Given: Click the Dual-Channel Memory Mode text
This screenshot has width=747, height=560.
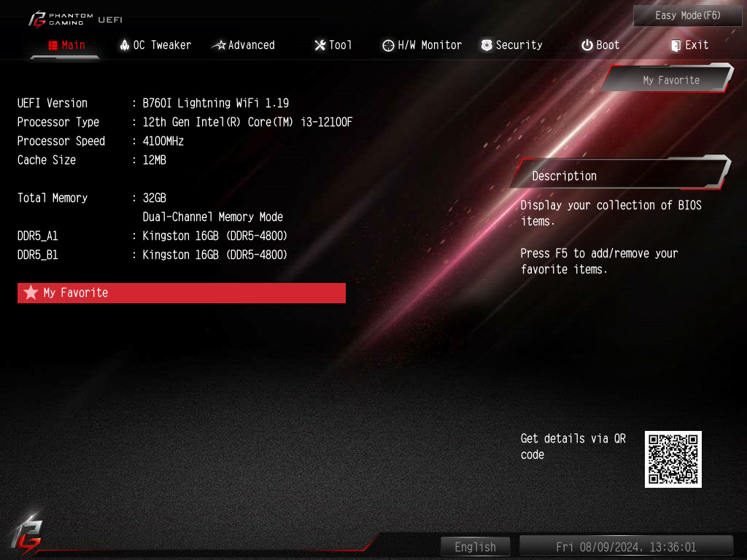Looking at the screenshot, I should (x=213, y=217).
